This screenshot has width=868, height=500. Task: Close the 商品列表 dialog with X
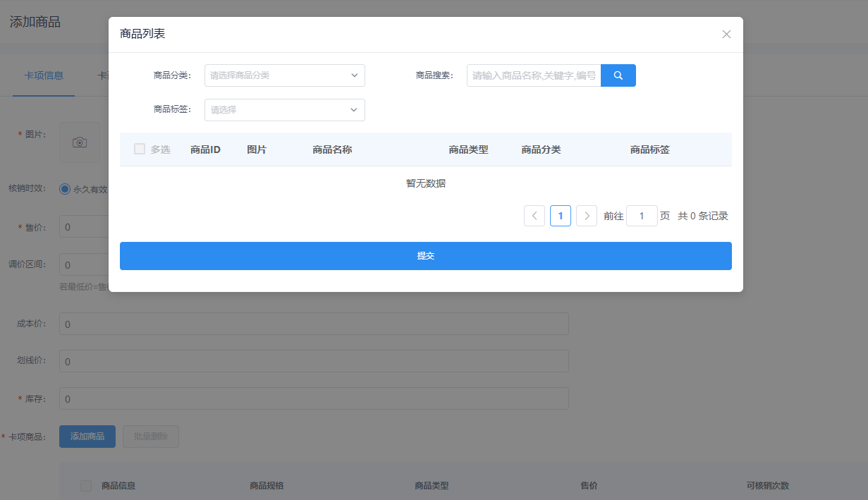[726, 35]
